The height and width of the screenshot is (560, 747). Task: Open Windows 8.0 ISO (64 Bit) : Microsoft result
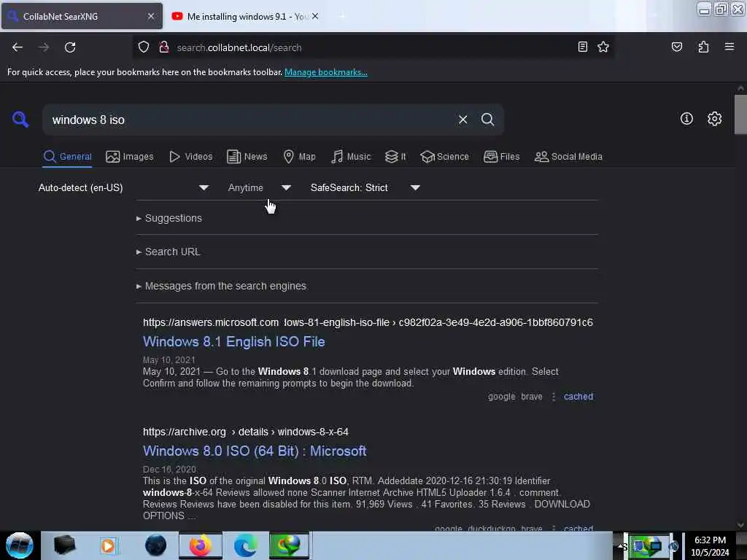255,451
